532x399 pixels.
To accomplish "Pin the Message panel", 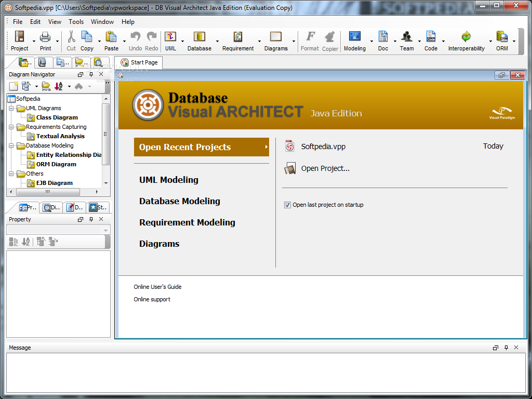I will 506,347.
